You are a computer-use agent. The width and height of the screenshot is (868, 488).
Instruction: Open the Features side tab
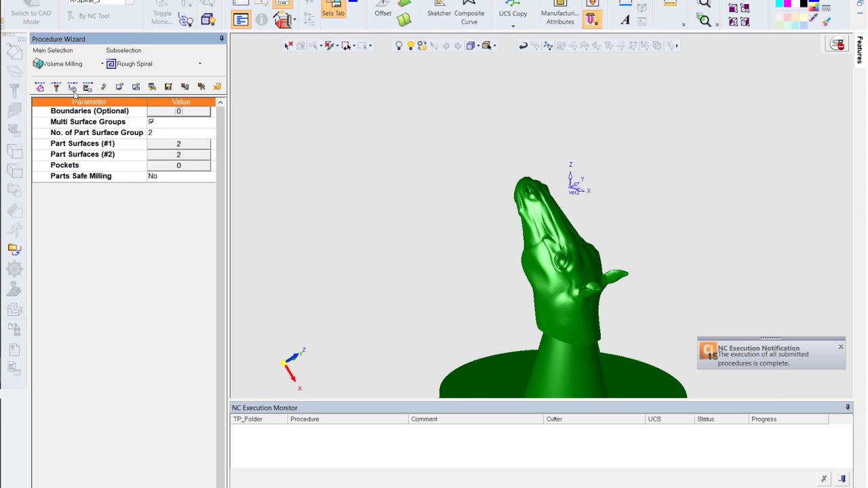click(x=860, y=50)
